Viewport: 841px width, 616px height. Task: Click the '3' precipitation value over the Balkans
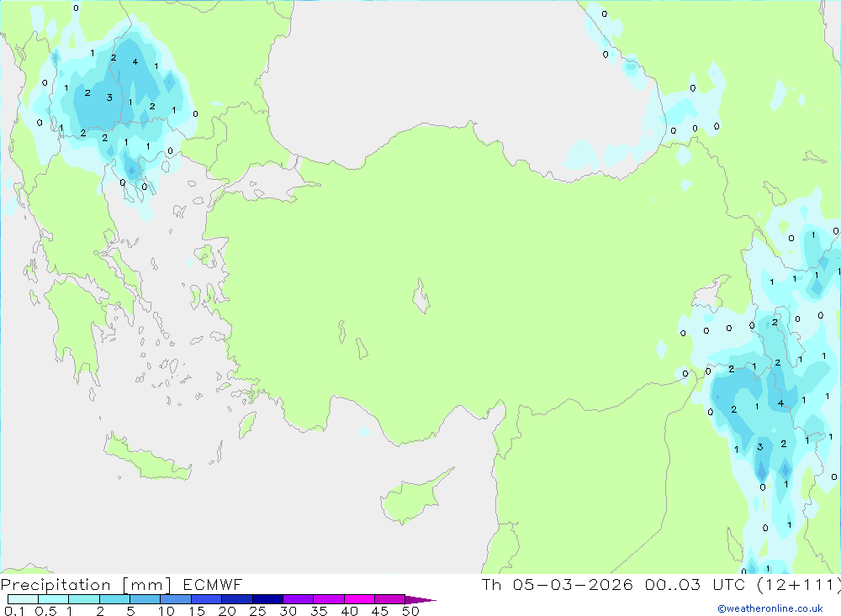109,97
